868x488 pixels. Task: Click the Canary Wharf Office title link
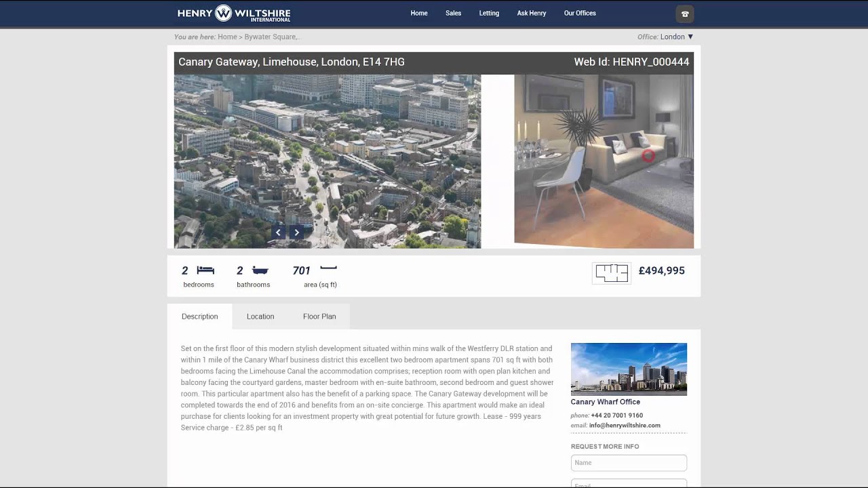pos(606,402)
